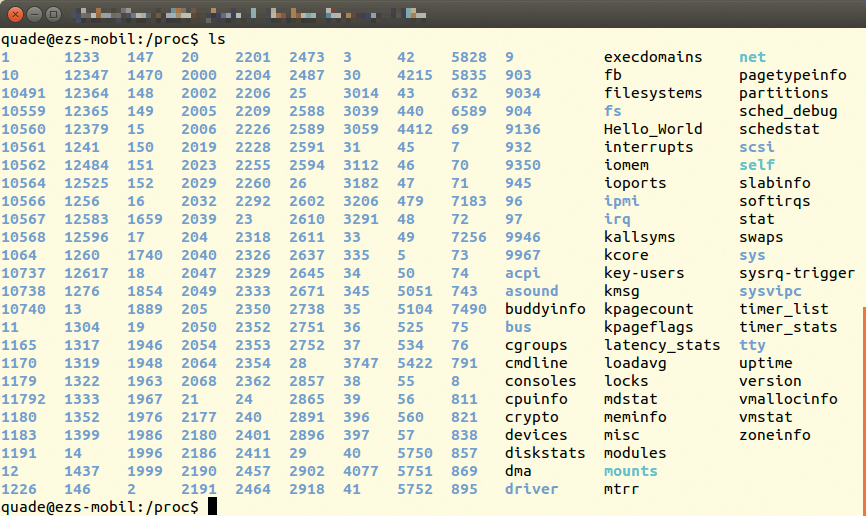
Task: Click the 'sysvipc' directory entry
Action: (x=770, y=291)
